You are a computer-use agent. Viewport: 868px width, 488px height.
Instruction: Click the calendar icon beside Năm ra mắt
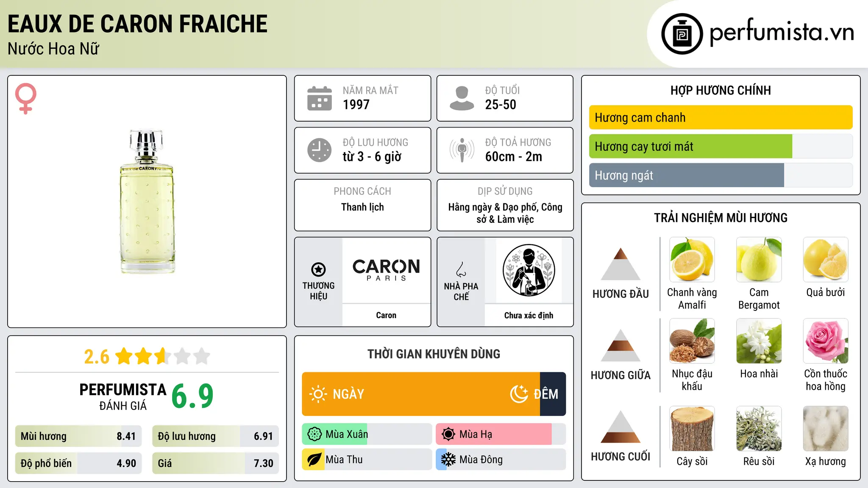320,98
